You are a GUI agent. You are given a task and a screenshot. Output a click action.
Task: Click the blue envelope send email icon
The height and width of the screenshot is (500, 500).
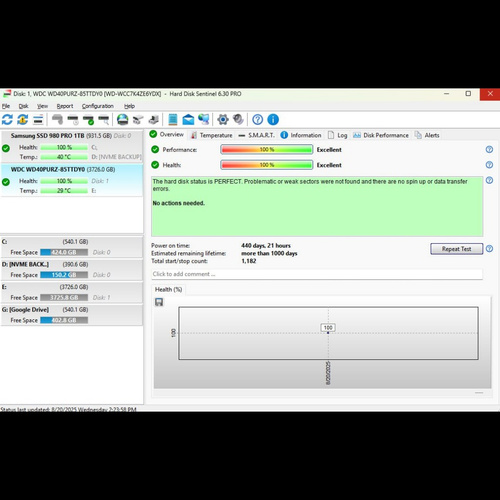tap(188, 119)
